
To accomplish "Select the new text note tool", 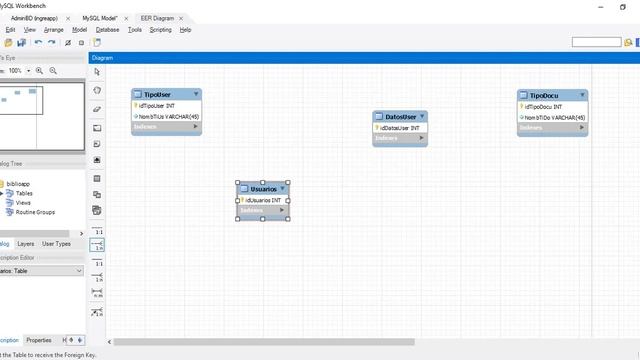I will 97,144.
